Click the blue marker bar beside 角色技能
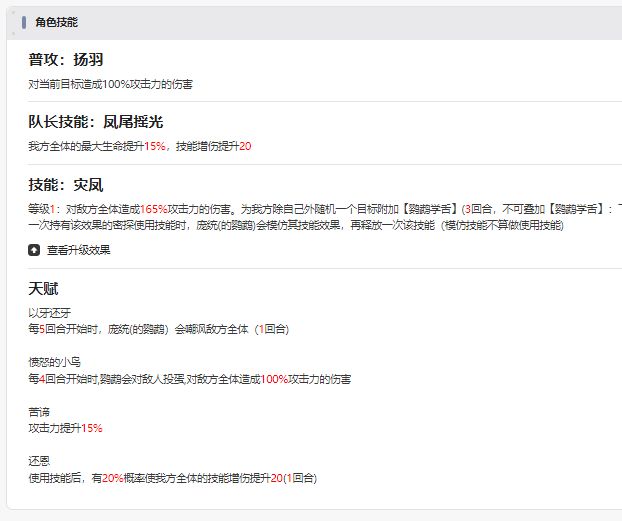This screenshot has height=521, width=622. 24,22
